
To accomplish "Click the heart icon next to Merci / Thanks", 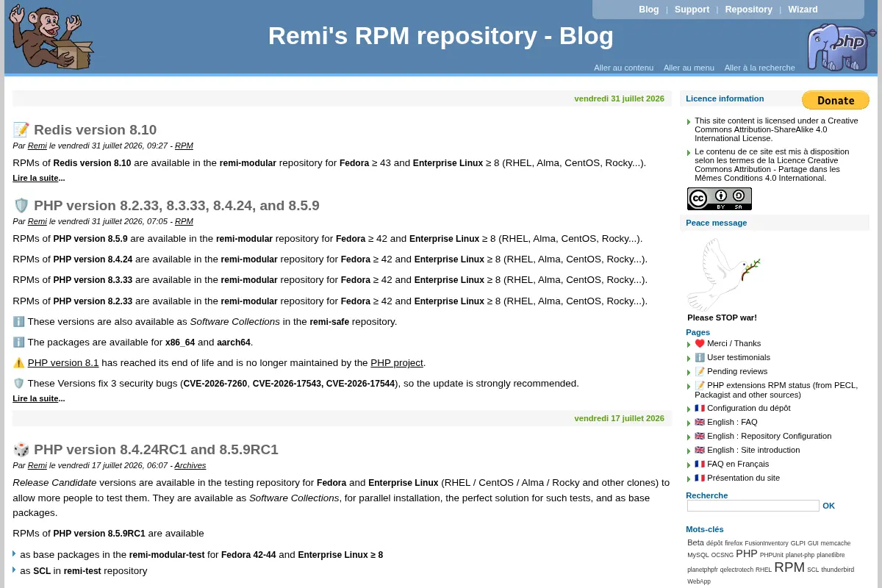I will point(700,343).
